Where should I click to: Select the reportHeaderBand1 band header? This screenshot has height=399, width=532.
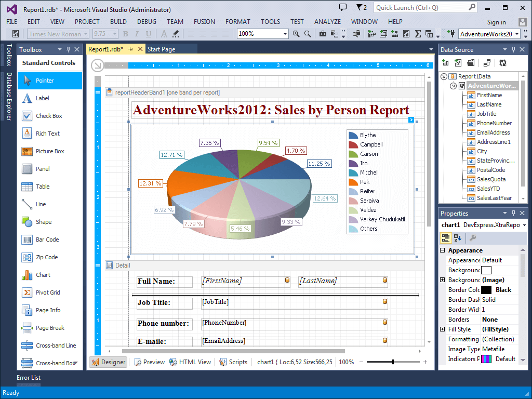pos(264,92)
